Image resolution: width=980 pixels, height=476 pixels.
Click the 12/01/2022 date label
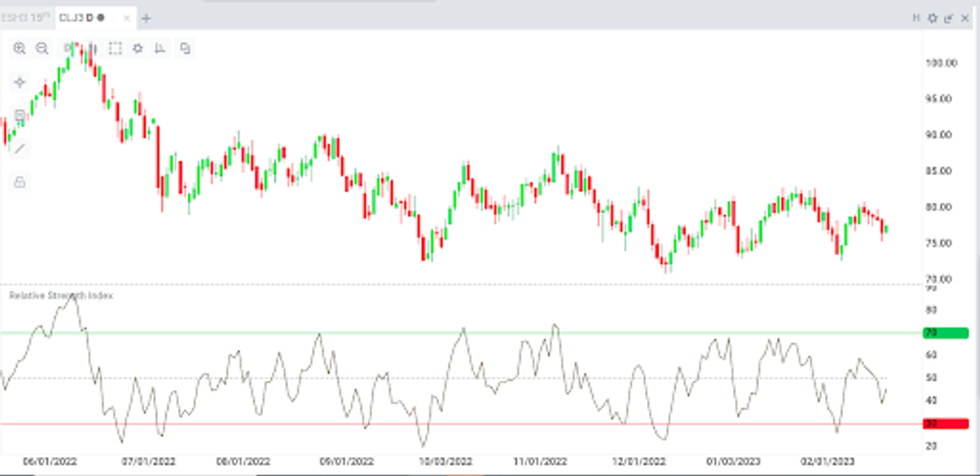point(639,461)
